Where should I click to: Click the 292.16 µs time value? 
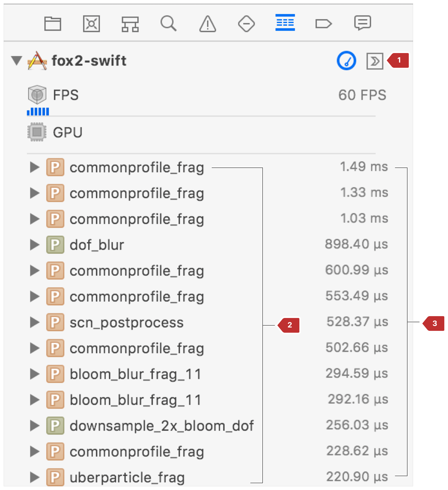(x=358, y=399)
